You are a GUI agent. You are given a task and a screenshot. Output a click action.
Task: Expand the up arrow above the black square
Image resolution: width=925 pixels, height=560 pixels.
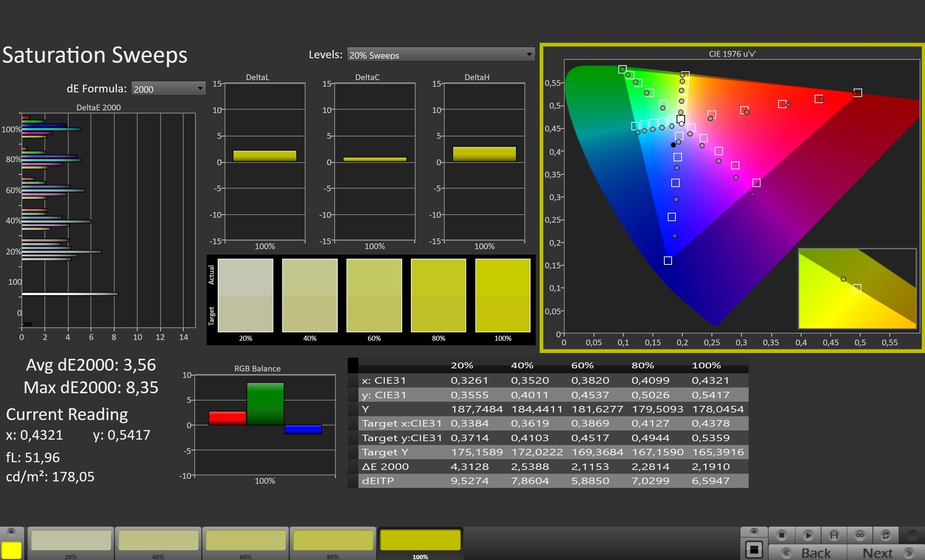754,532
